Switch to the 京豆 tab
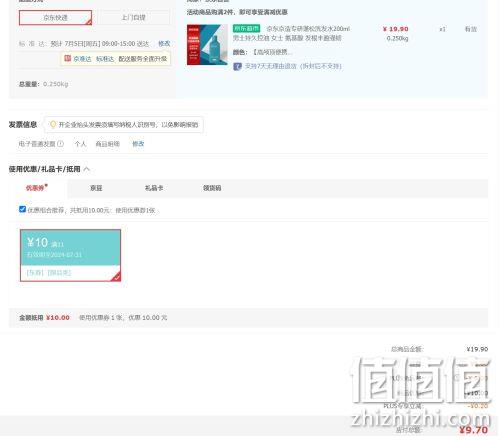Screen dimensions: 500x436 [96, 188]
